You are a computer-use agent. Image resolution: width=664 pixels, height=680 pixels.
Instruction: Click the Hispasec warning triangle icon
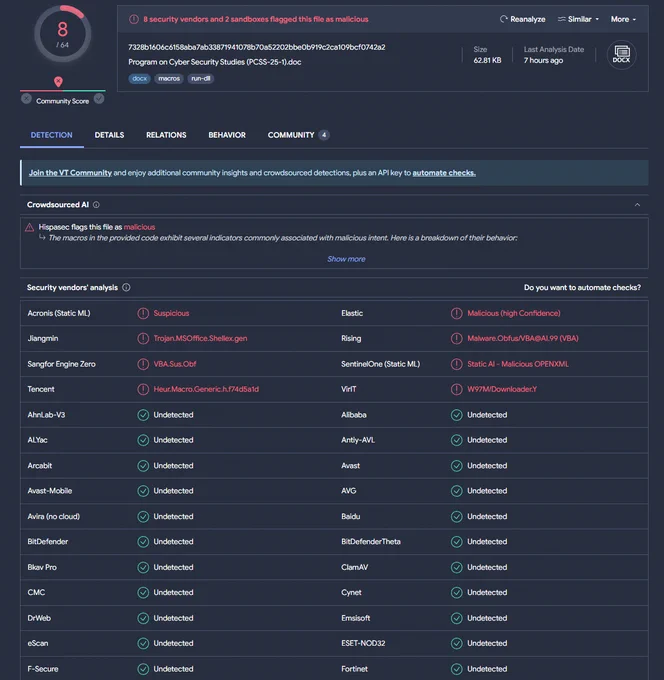[29, 227]
